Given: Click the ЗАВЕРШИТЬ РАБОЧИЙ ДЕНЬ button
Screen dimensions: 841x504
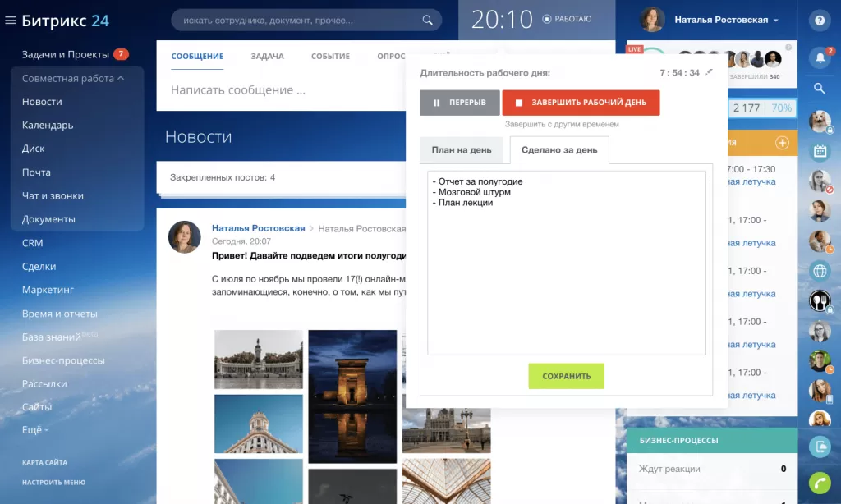Looking at the screenshot, I should pos(581,103).
